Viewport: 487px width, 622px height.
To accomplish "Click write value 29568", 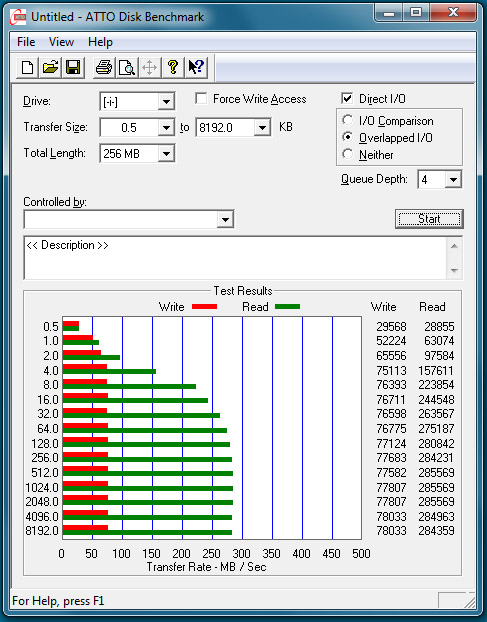I will (x=391, y=326).
